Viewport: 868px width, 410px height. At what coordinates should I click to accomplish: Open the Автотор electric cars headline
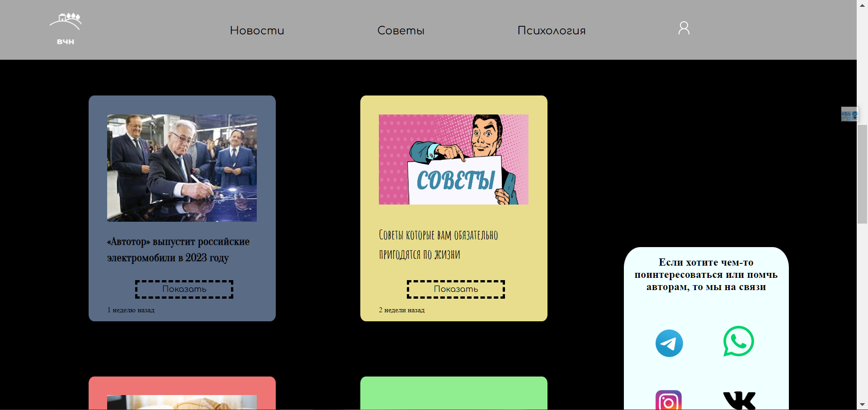coord(178,249)
